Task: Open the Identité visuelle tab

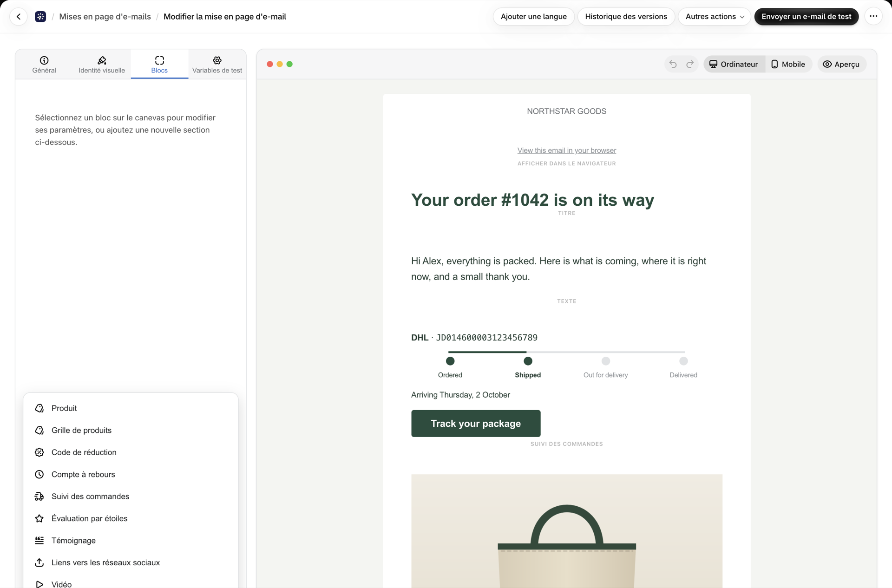Action: [x=102, y=64]
